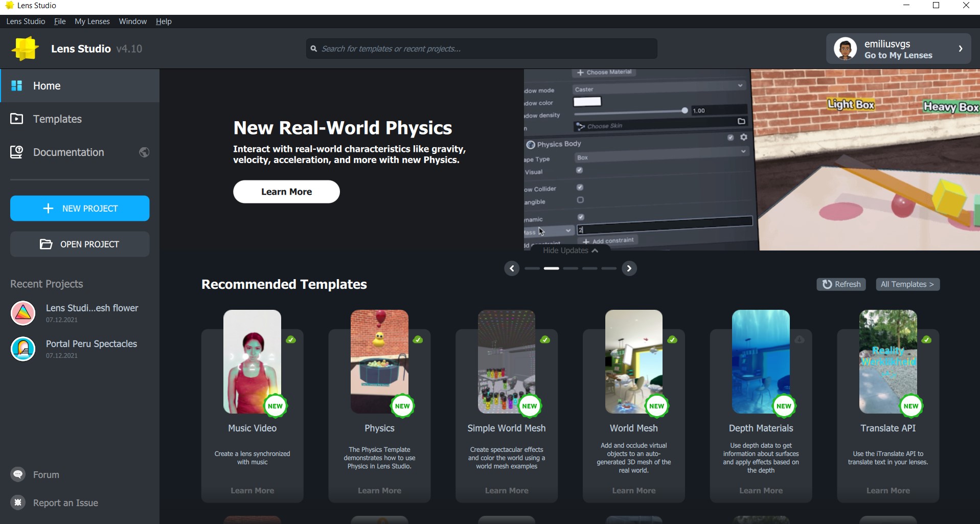Open Templates from the sidebar icon
The width and height of the screenshot is (980, 524).
click(x=17, y=119)
